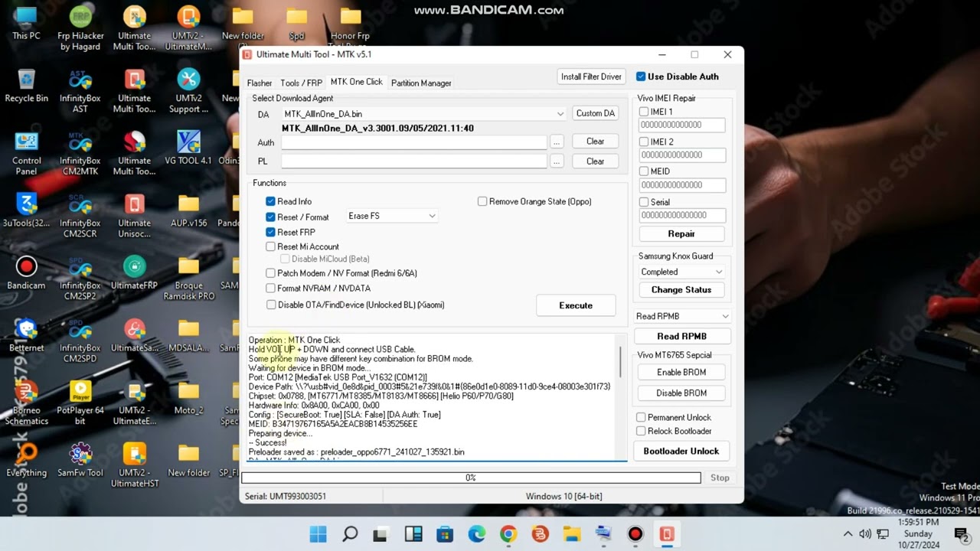Viewport: 980px width, 551px height.
Task: Open Ultimate Unisoc desktop shortcut
Action: pos(135,216)
